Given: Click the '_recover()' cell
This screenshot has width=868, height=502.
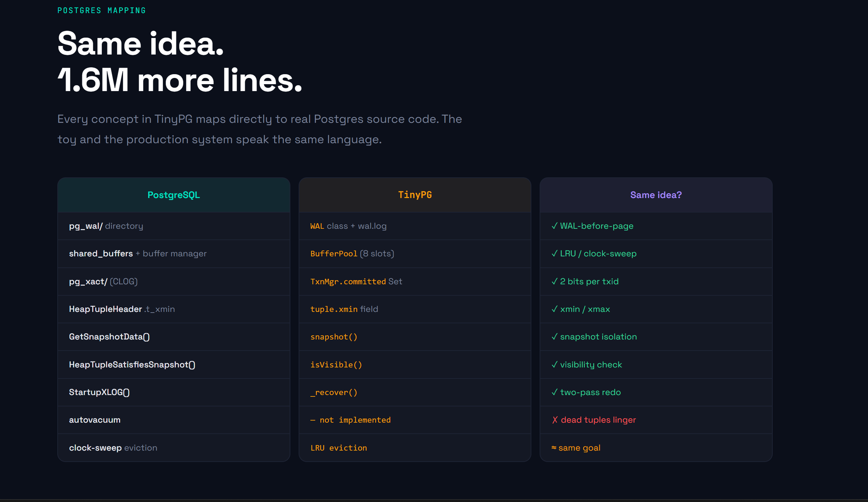Looking at the screenshot, I should 415,392.
